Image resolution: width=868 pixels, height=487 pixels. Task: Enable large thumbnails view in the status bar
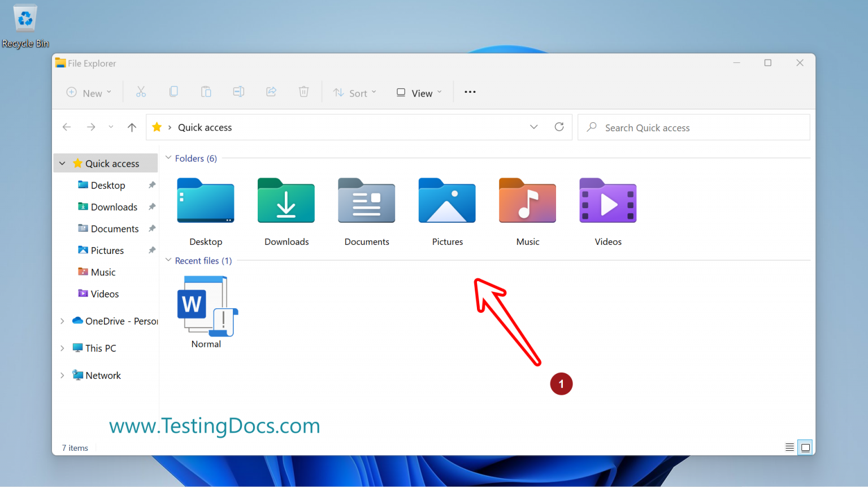[x=805, y=447]
